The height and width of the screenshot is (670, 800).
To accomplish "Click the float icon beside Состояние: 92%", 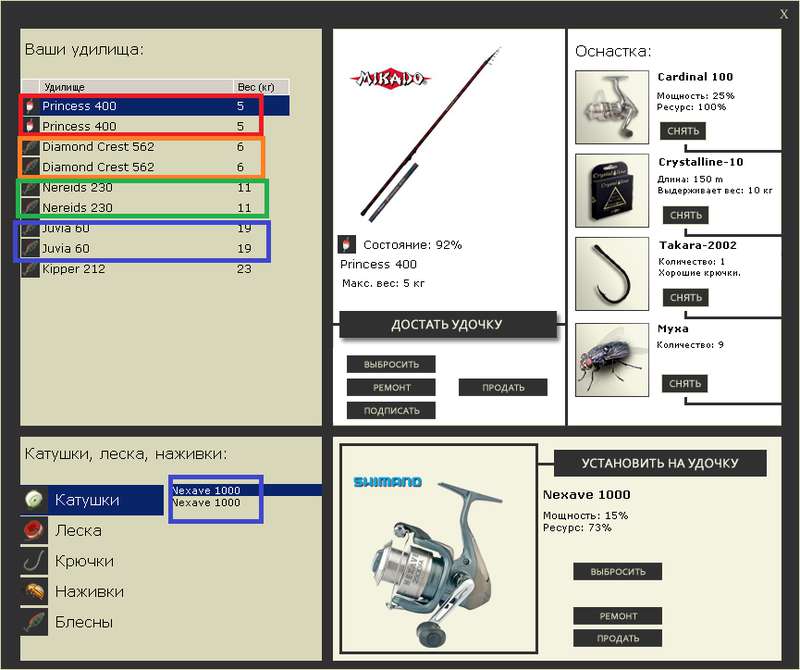I will point(346,244).
